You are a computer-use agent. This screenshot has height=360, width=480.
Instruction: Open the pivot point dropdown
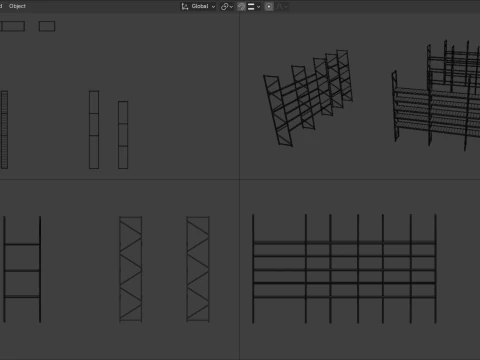(227, 6)
